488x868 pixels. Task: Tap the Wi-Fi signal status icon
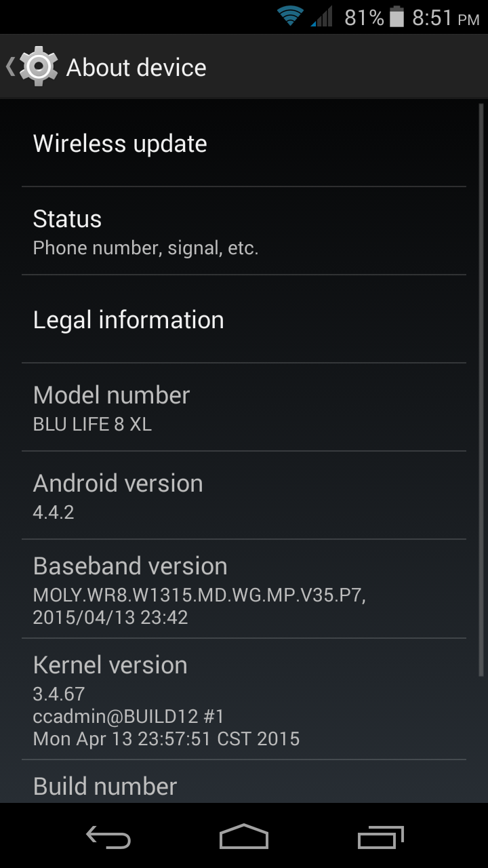coord(290,16)
